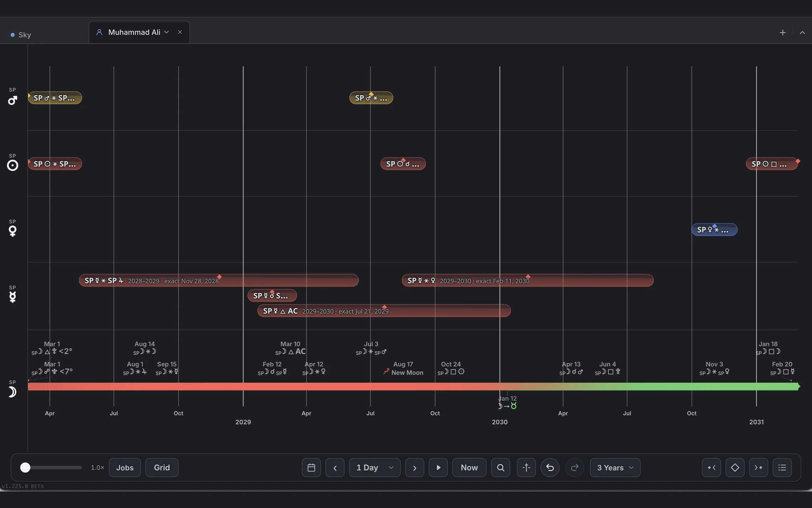Screen dimensions: 812x508
Task: Switch to the Sky tab
Action: [21, 35]
